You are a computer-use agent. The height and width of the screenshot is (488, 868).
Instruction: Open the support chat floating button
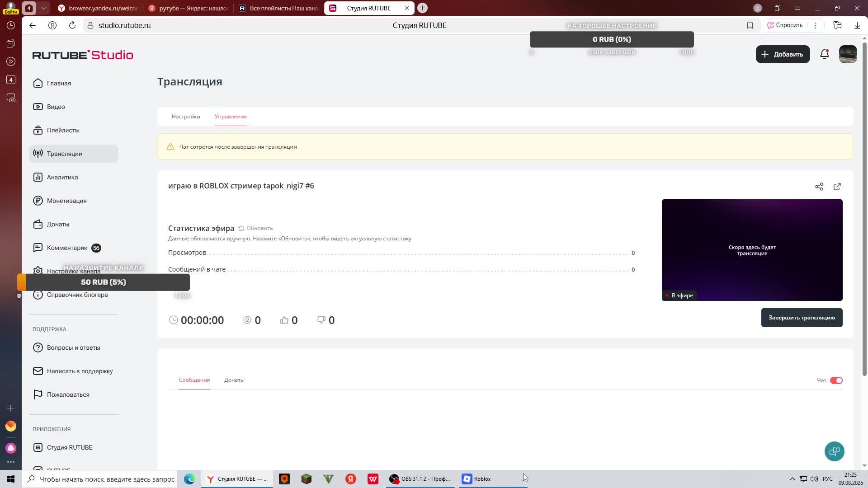click(834, 451)
